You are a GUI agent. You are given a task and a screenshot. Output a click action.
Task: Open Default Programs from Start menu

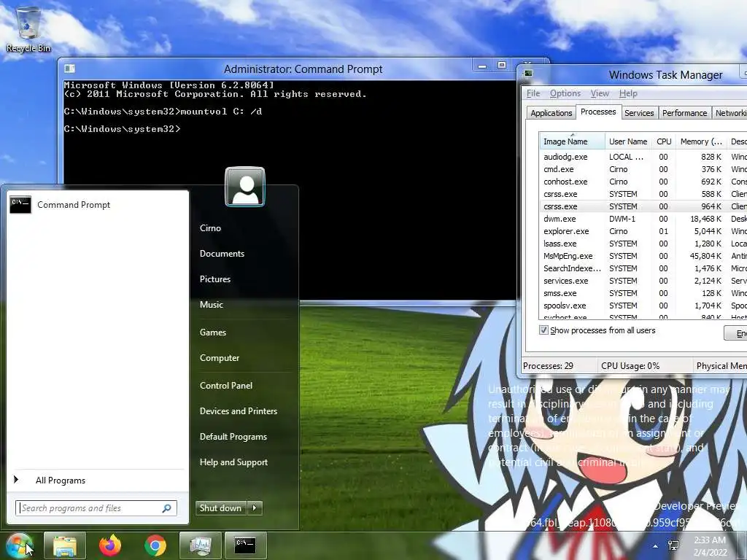click(233, 437)
